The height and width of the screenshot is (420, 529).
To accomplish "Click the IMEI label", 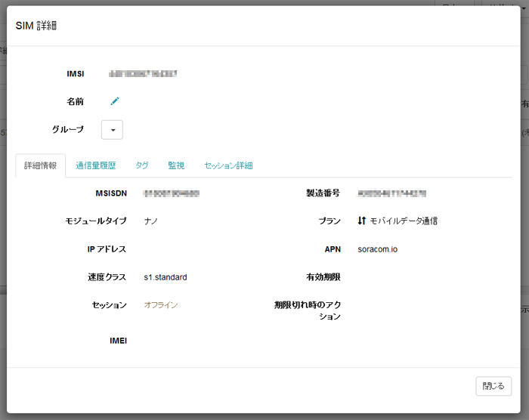I will 118,341.
